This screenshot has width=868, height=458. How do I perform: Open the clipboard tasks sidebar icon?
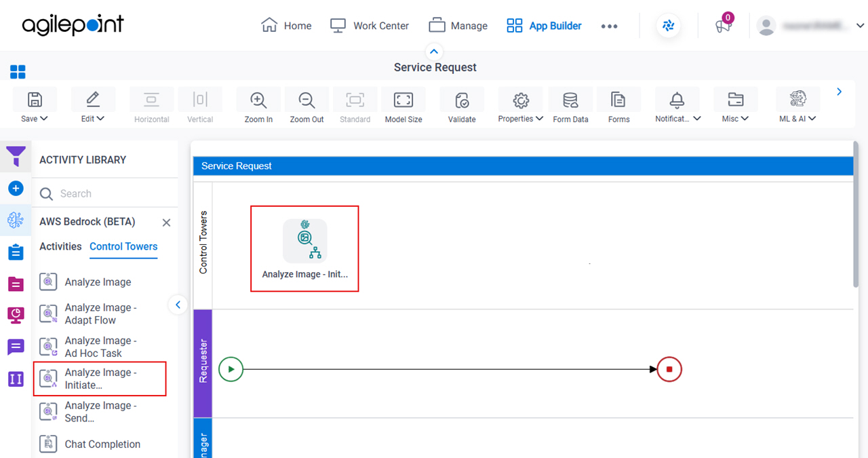point(16,252)
